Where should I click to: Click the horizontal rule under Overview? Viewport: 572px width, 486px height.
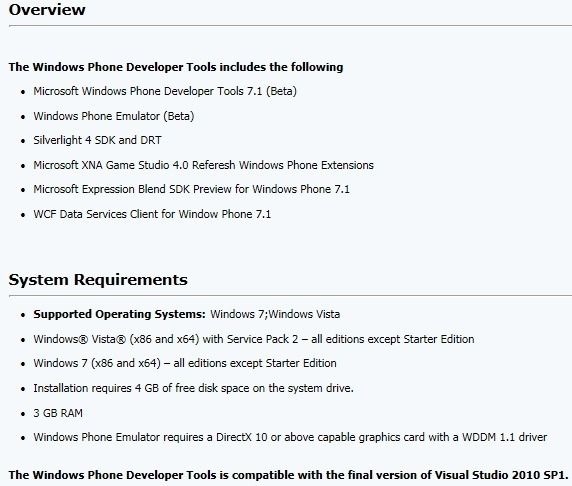[290, 26]
